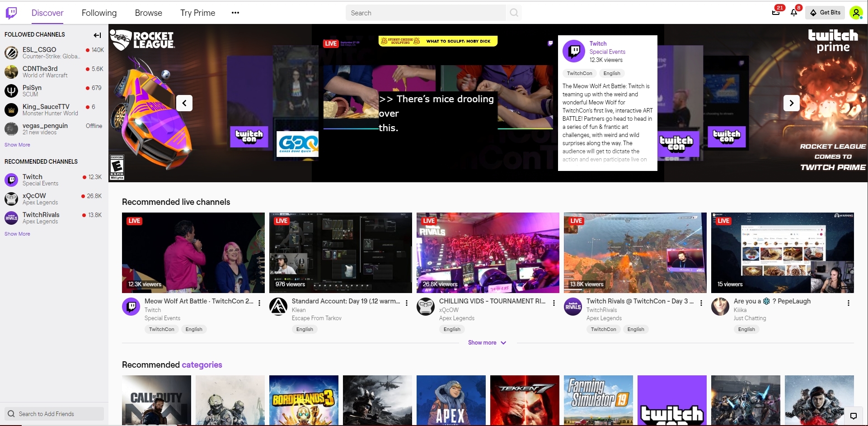Click Klean channel avatar under stream card
868x426 pixels.
(x=278, y=307)
